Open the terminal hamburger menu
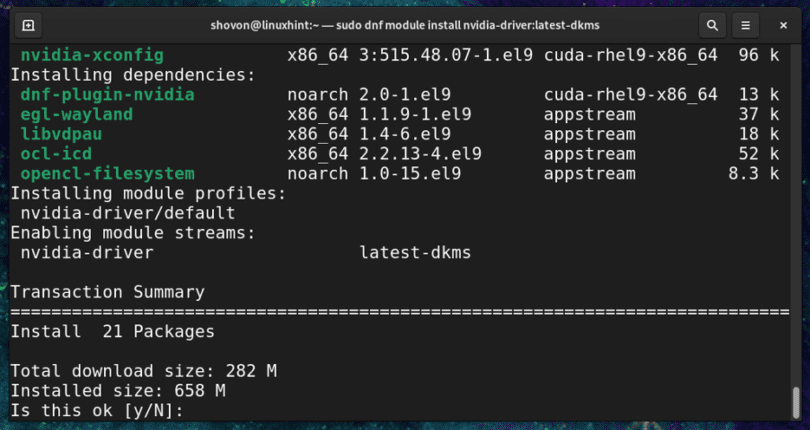 pos(745,25)
